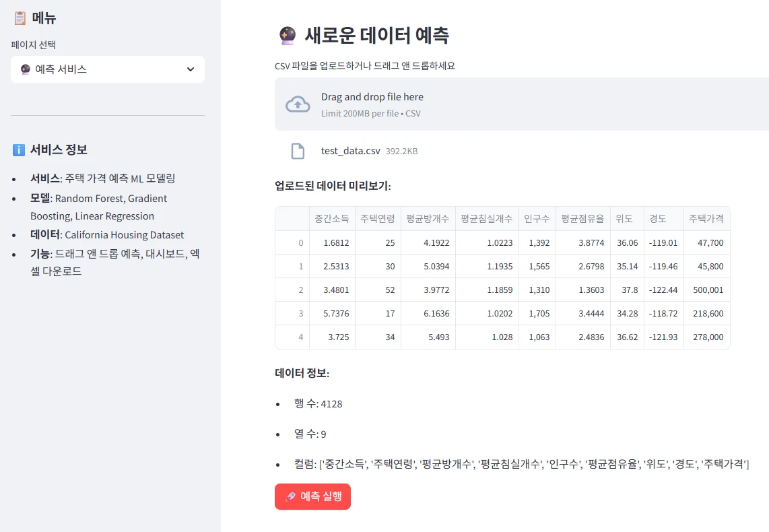Click the 예측 실행 button
Image resolution: width=769 pixels, height=532 pixels.
(x=312, y=496)
